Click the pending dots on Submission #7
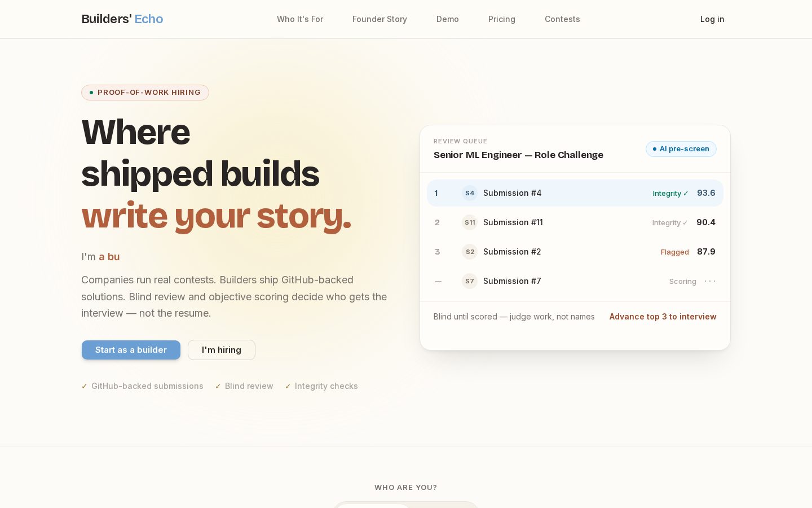 pyautogui.click(x=710, y=281)
